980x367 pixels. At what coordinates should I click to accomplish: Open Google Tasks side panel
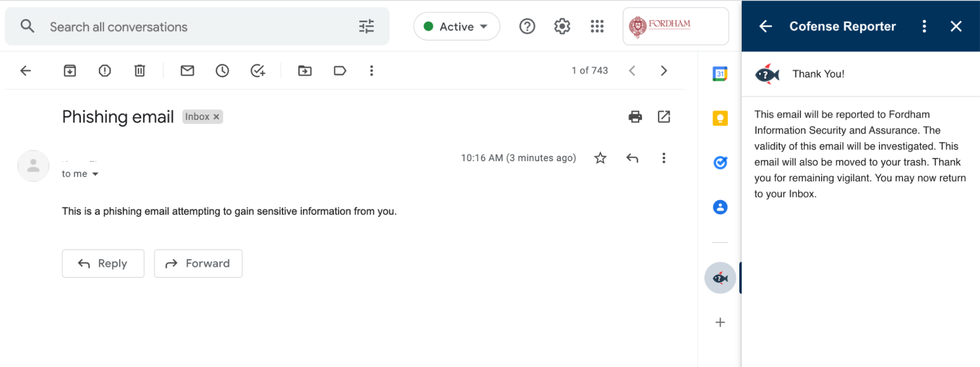[720, 163]
